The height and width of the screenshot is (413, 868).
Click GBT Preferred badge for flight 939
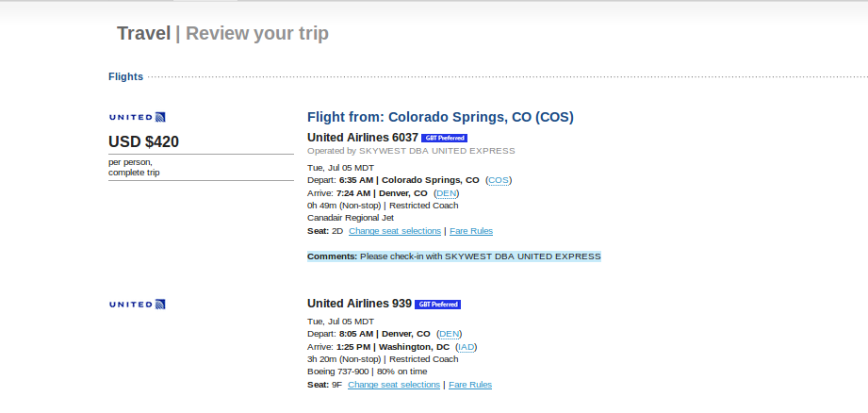[437, 305]
